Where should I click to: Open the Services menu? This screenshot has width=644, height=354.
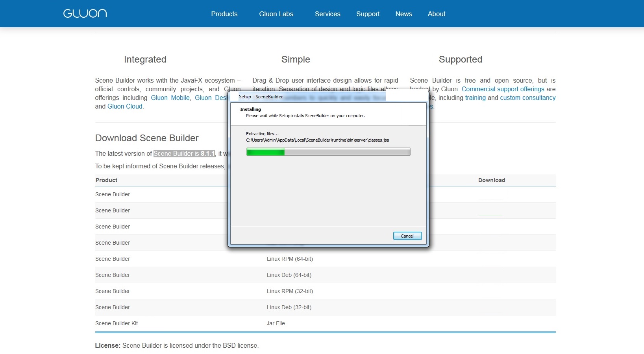click(328, 14)
